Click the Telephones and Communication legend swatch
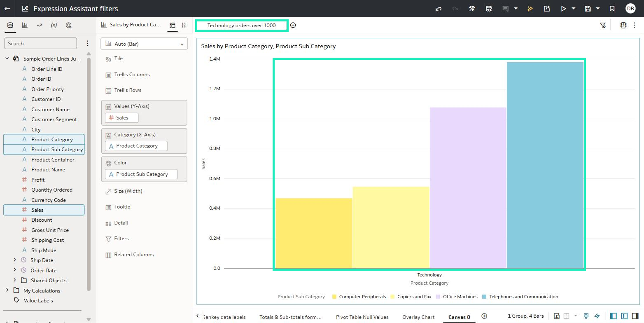Viewport: 644px width, 323px height. point(484,297)
